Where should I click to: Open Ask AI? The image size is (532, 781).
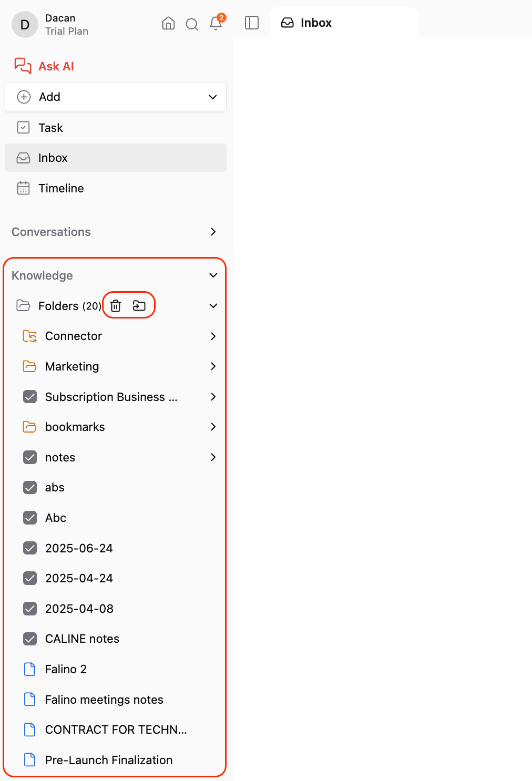tap(56, 66)
